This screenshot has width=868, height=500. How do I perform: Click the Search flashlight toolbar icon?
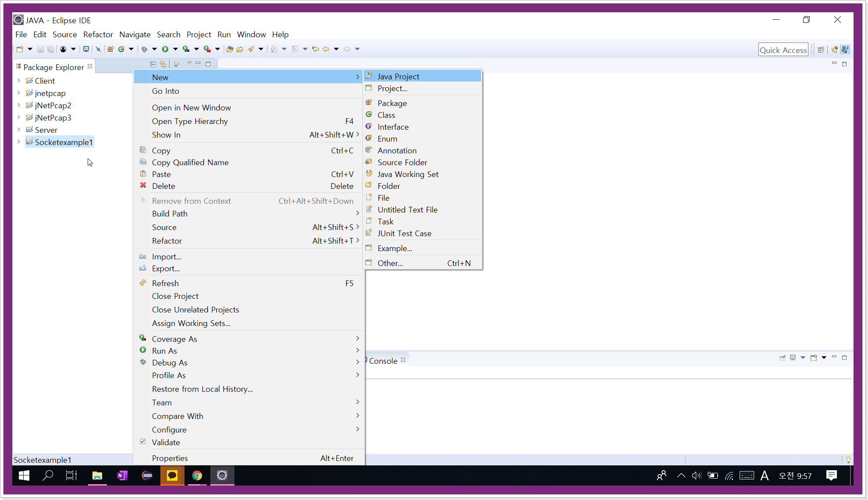[x=251, y=49]
